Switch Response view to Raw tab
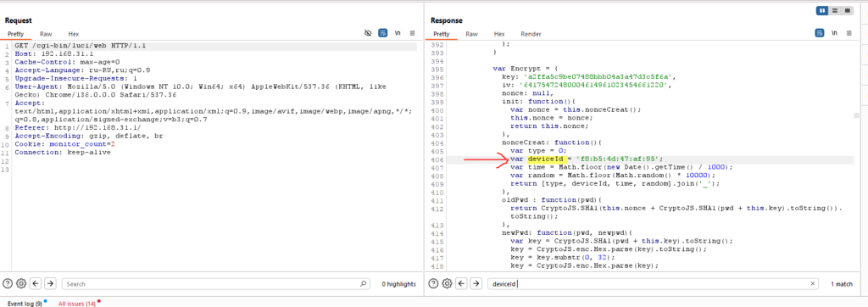Viewport: 868px width, 307px height. pos(471,34)
